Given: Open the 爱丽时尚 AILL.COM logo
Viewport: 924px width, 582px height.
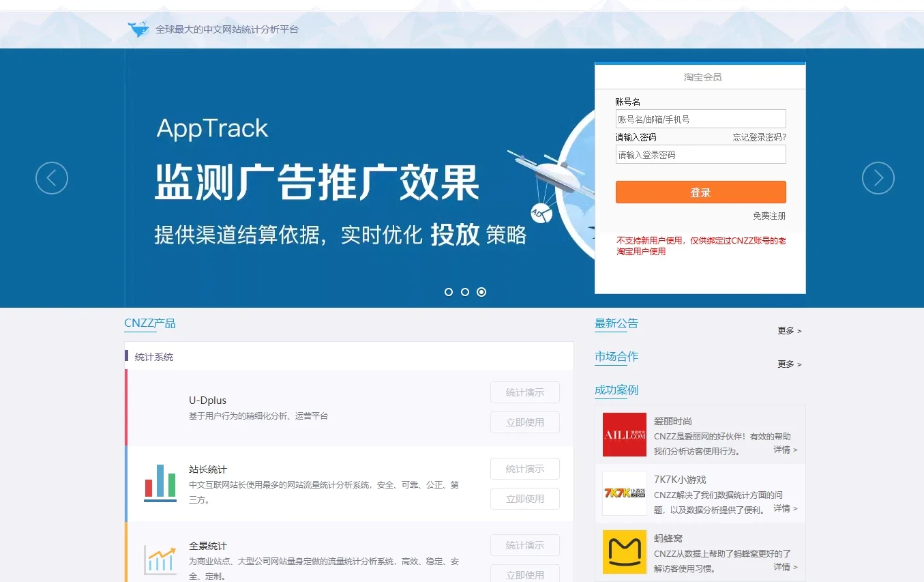Looking at the screenshot, I should coord(623,435).
